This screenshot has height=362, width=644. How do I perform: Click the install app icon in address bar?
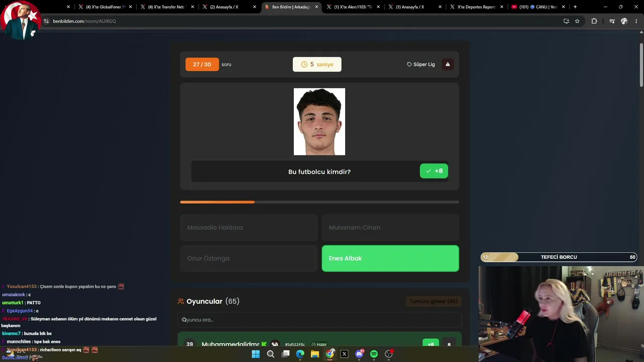click(x=566, y=21)
